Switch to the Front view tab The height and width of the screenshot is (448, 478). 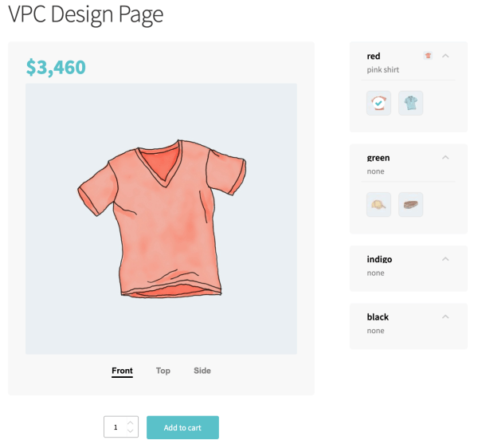122,371
